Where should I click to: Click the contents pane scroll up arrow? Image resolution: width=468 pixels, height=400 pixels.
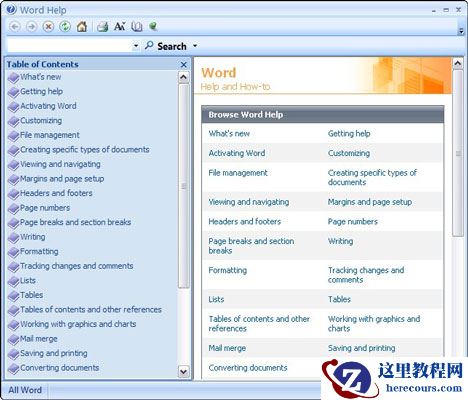184,77
